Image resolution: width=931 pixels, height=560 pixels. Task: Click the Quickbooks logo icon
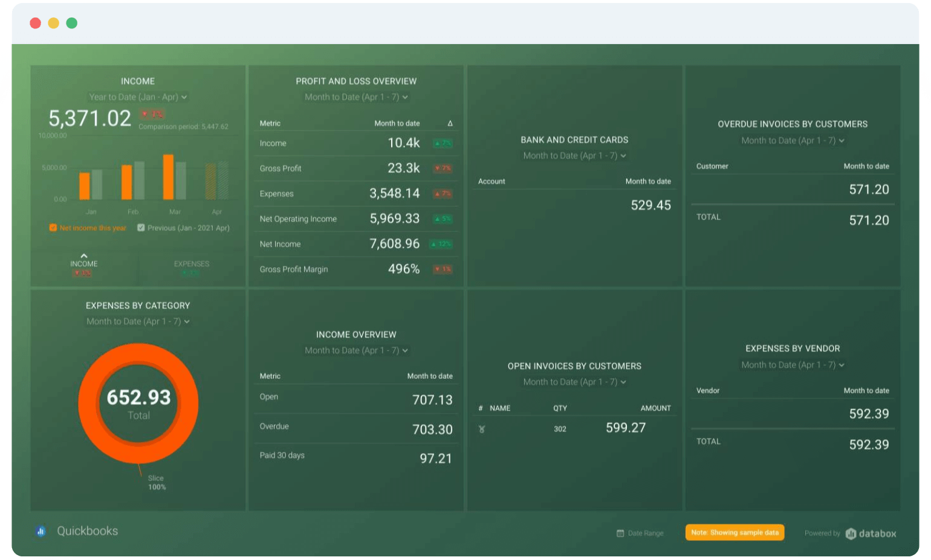(40, 530)
